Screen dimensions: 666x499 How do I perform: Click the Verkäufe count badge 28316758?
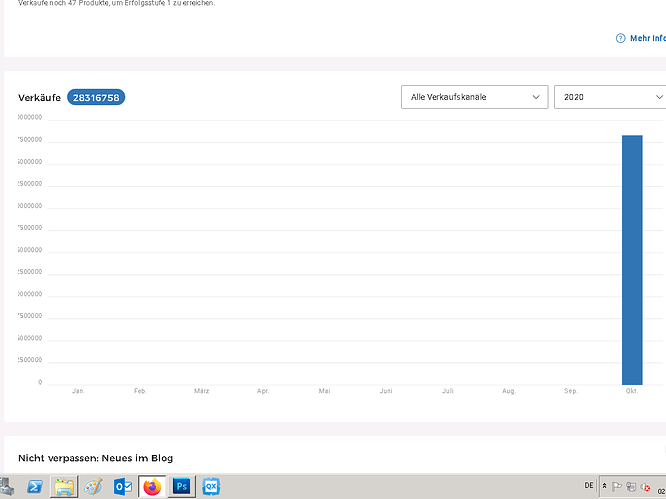96,97
